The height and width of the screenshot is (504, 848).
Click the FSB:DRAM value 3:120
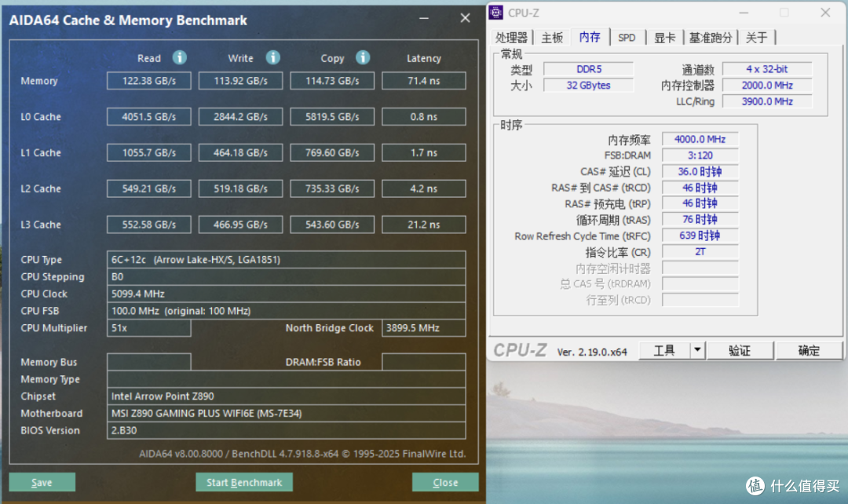[x=700, y=155]
